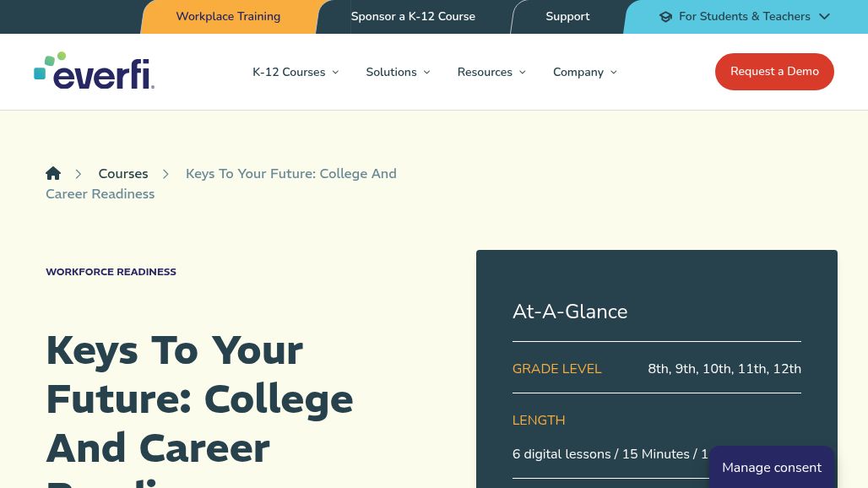Screen dimensions: 868x488
Task: Open the Support tab
Action: tap(567, 17)
